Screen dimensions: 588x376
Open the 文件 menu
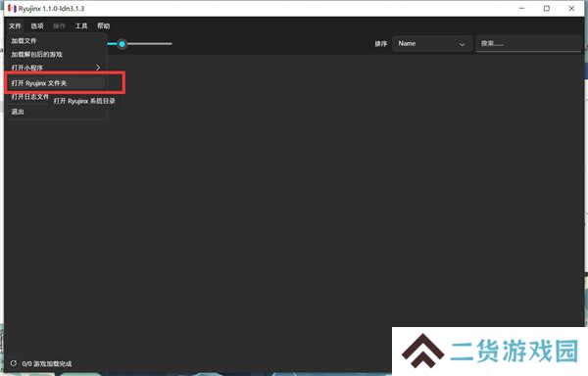(x=15, y=25)
